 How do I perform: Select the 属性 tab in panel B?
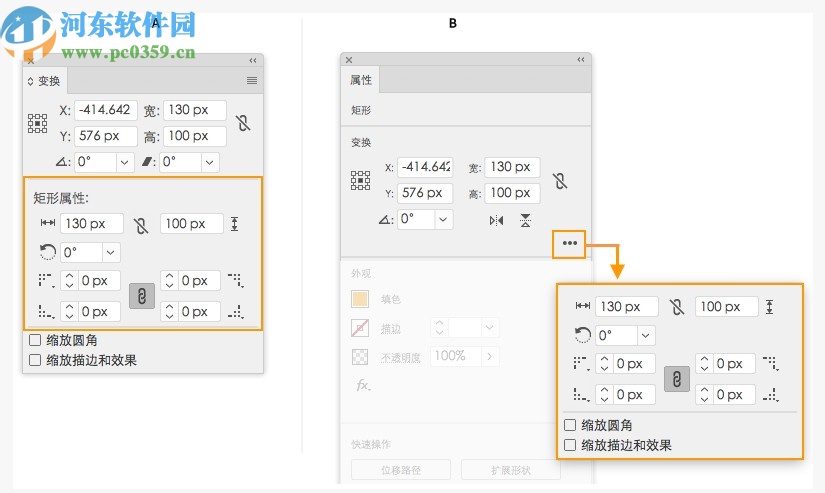pos(361,80)
